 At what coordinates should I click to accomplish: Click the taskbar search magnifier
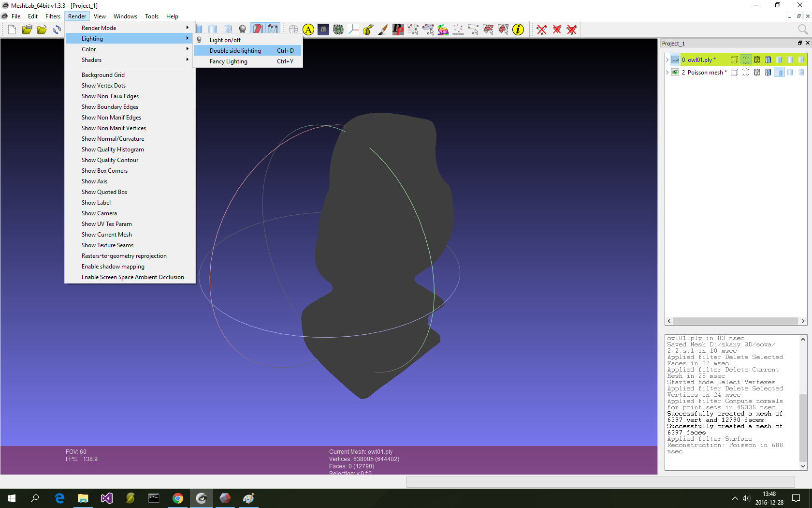pyautogui.click(x=35, y=498)
